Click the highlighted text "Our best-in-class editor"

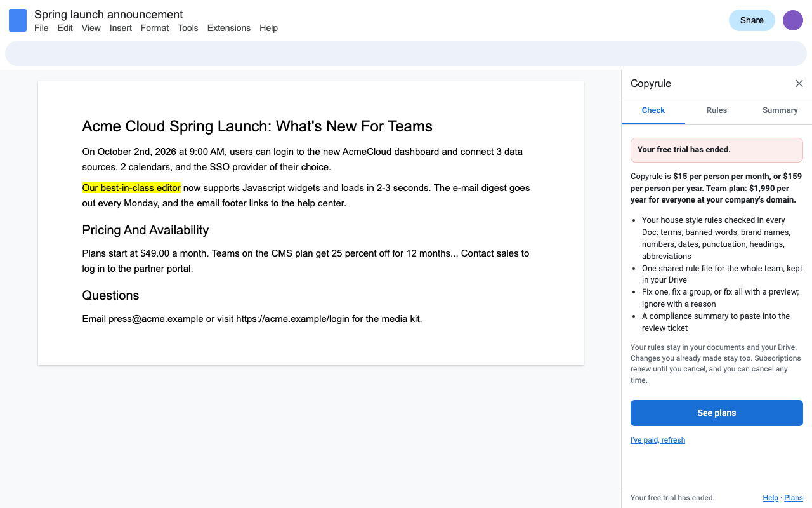tap(131, 188)
